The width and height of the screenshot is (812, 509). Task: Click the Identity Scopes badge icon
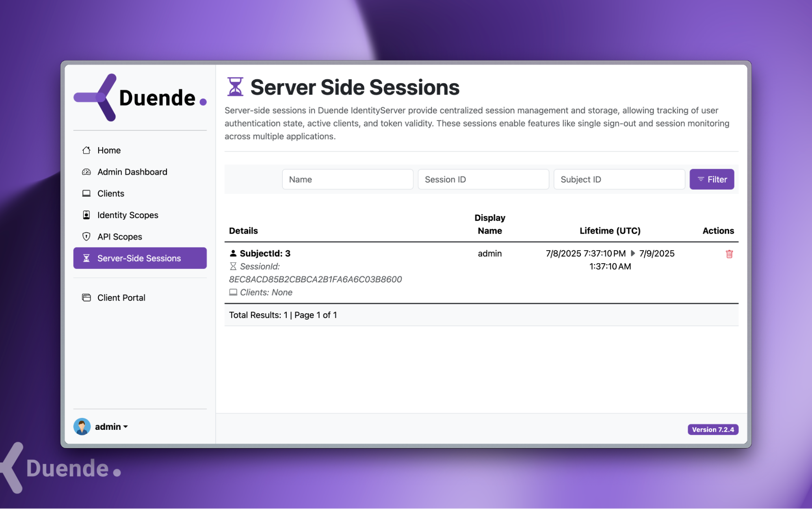point(86,215)
